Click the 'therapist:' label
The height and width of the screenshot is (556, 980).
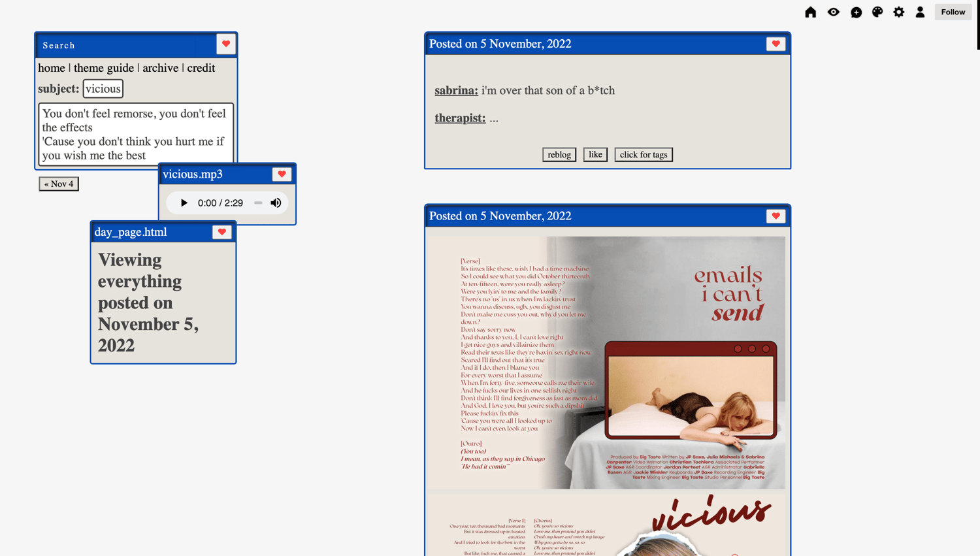461,118
